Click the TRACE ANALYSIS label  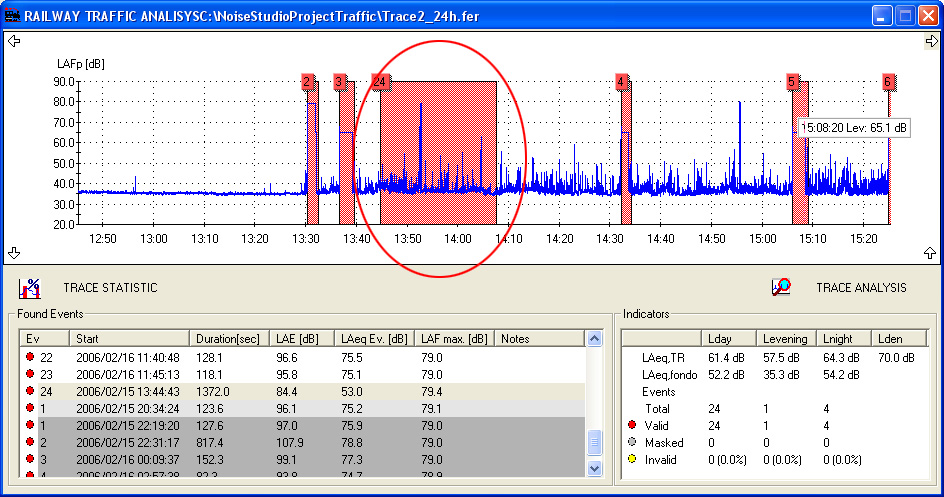(861, 288)
